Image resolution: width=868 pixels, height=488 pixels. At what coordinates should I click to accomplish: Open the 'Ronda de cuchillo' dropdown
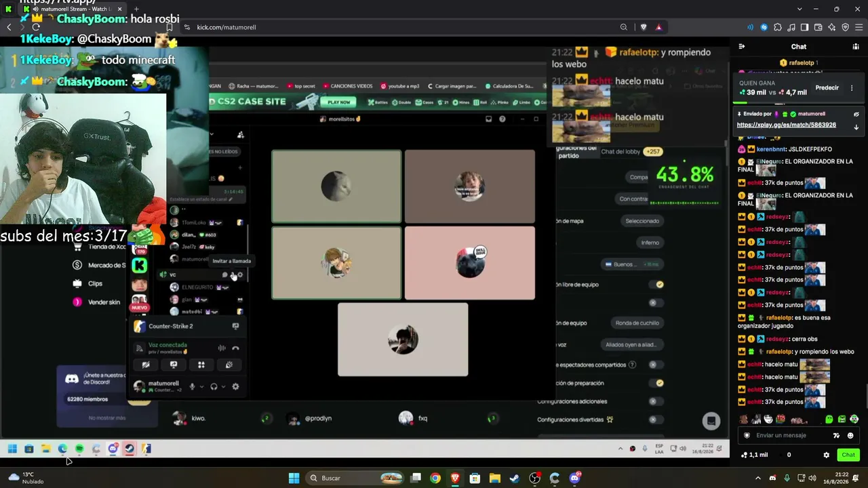[637, 323]
